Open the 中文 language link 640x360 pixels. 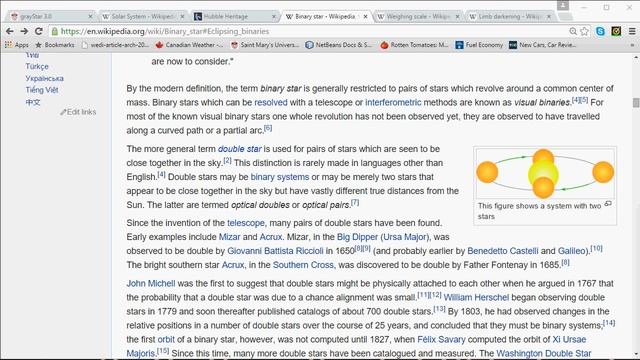point(33,102)
